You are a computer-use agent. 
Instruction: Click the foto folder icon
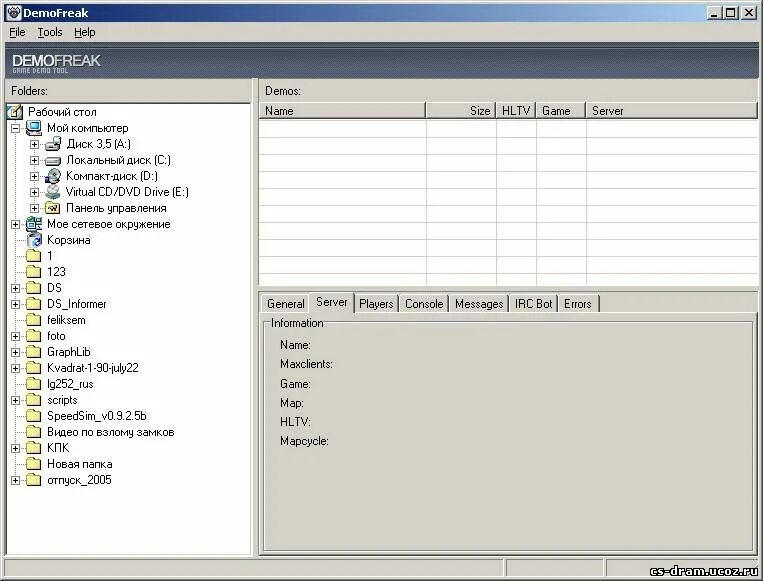pyautogui.click(x=34, y=336)
